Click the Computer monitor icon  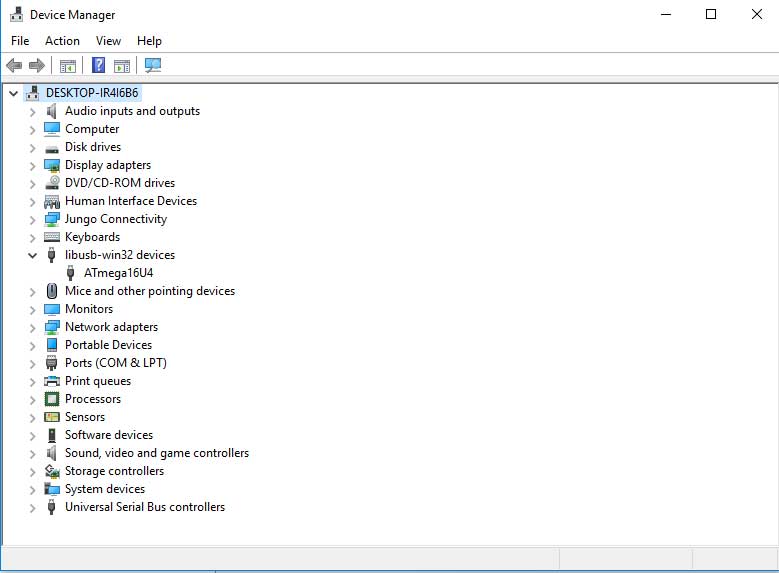point(52,129)
